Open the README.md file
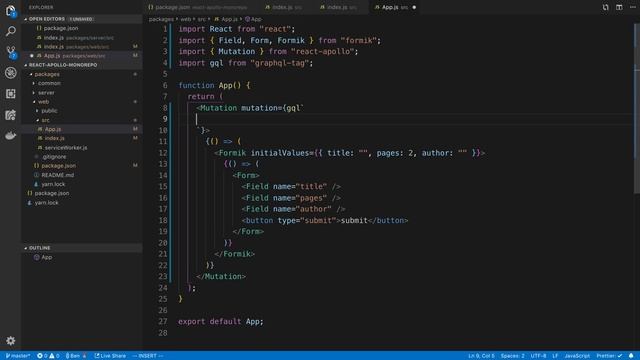 tap(82, 175)
